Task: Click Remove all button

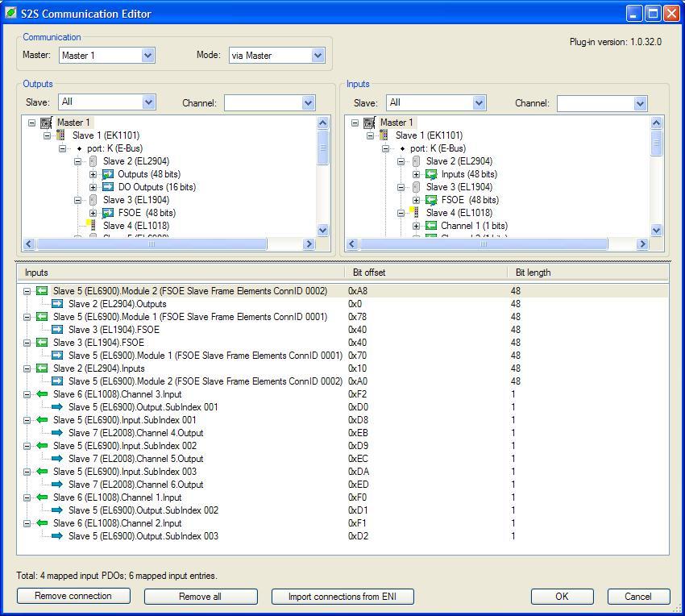Action: (201, 597)
